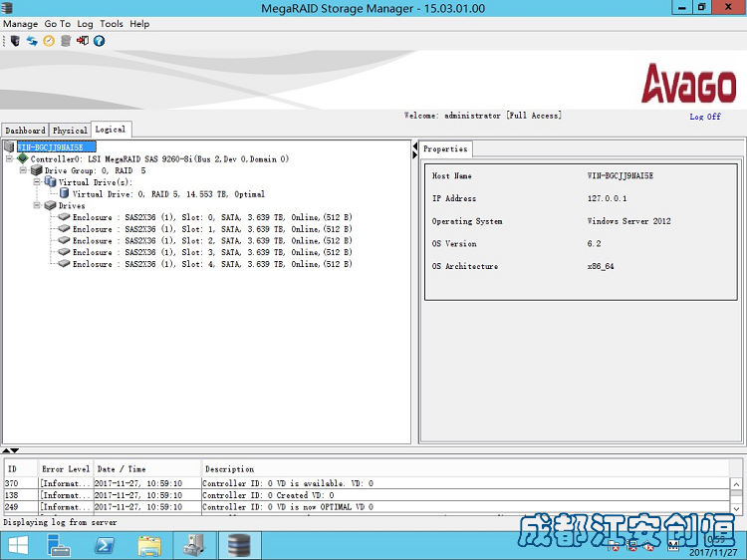Click the IP Address value 127.0.0.1
Viewport: 747px width, 560px height.
coord(607,198)
